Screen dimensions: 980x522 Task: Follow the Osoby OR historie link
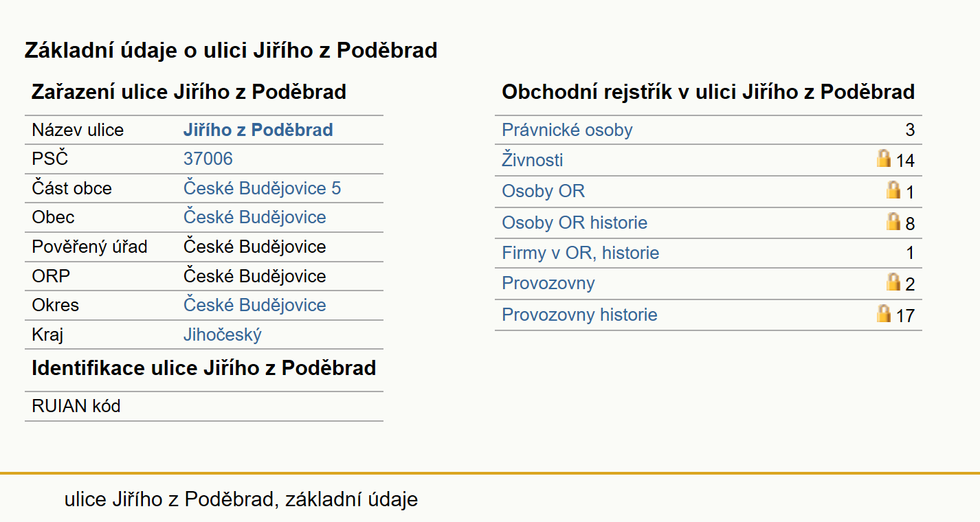click(575, 223)
